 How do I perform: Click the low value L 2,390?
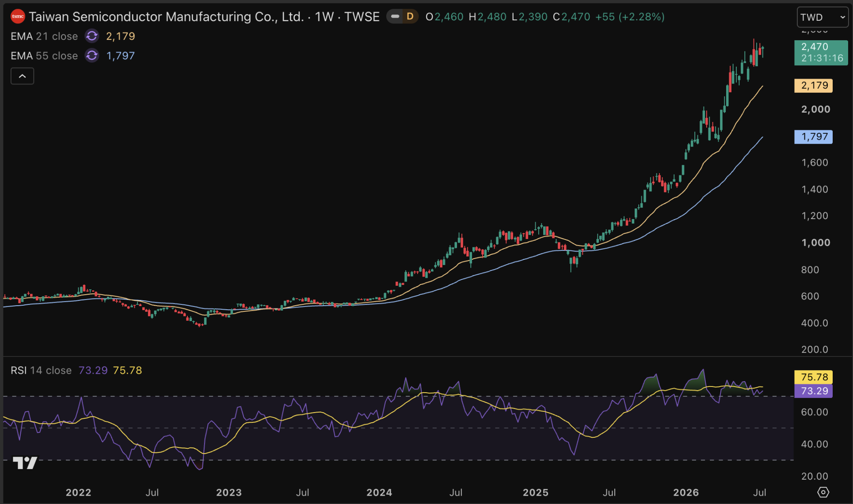[x=529, y=17]
